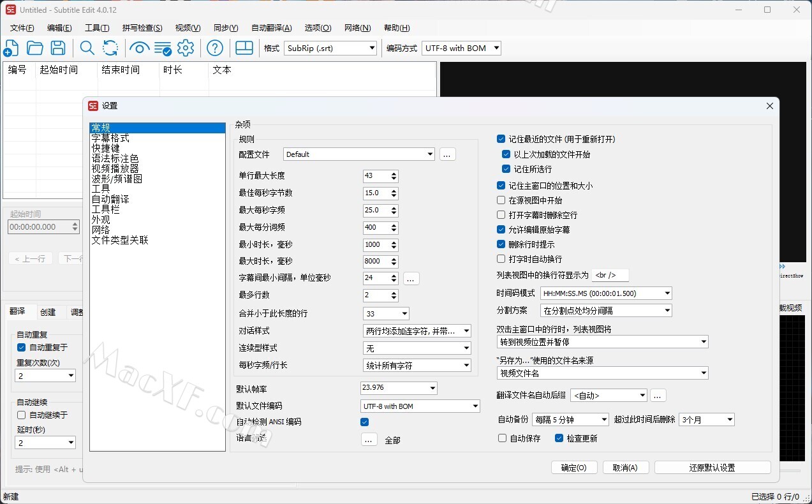Toggle 自动检测 ANSI 编码 checkbox
Screen dimensions: 812x504
click(365, 422)
